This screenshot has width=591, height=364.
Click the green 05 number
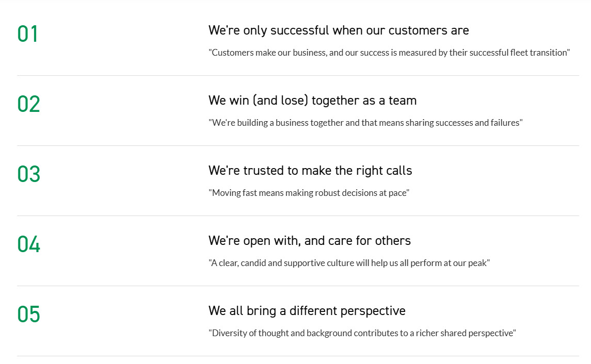pos(28,315)
